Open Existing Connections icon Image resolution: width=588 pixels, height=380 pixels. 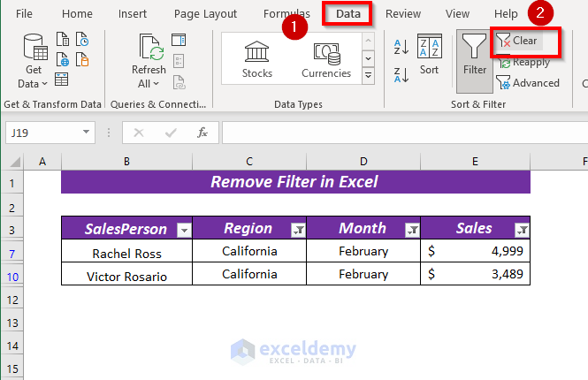point(82,59)
